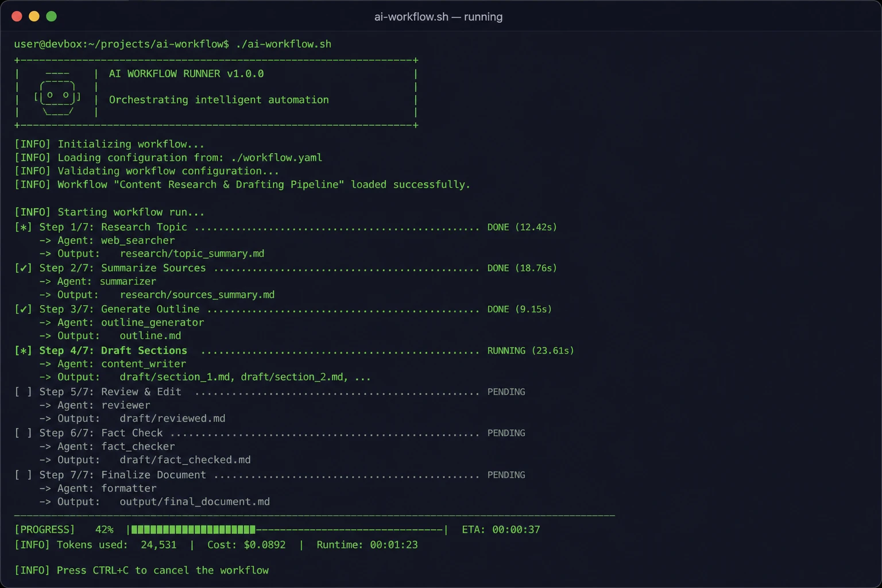The image size is (882, 588).
Task: Click output path 'research/sources_summary.md'
Action: point(197,295)
